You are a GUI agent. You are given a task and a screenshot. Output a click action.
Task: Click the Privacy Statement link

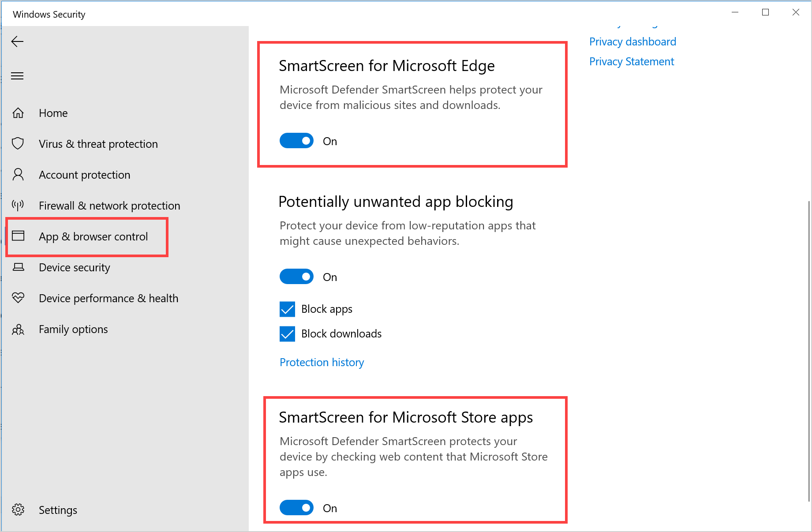[631, 62]
